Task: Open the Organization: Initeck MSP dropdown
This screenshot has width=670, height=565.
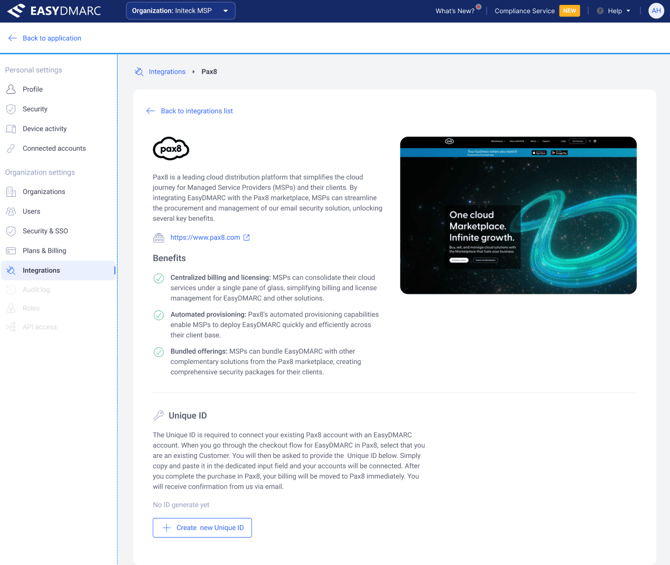Action: click(180, 11)
